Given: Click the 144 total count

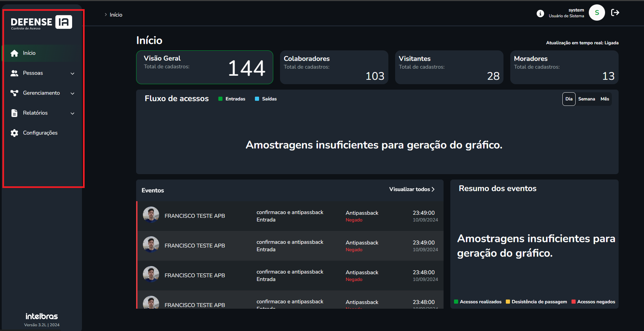Looking at the screenshot, I should point(246,68).
